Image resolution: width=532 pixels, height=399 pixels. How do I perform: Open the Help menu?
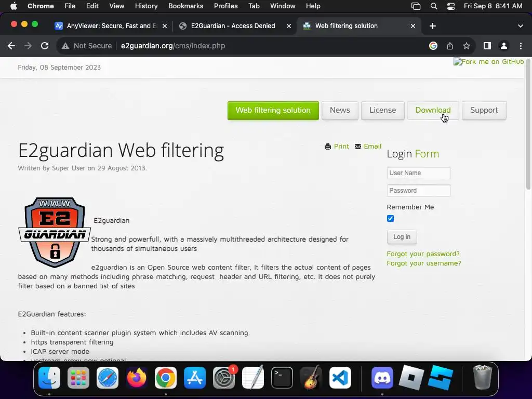(x=313, y=6)
